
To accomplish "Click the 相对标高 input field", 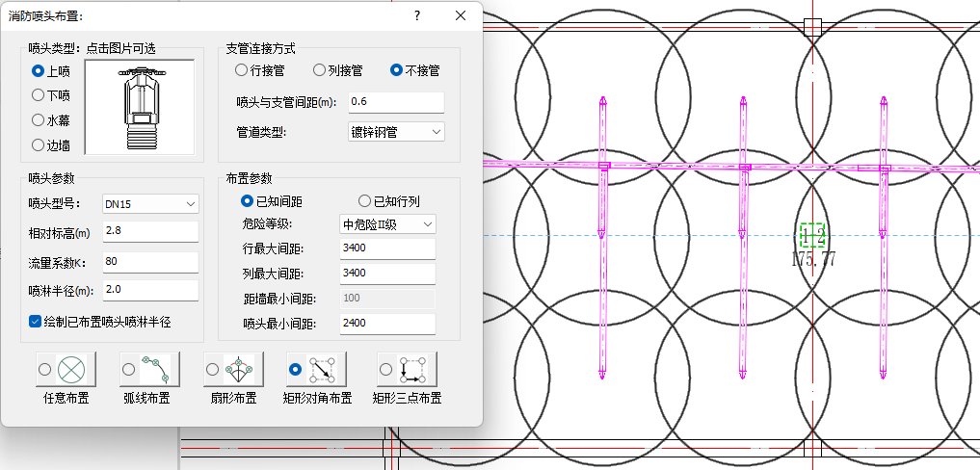I will coord(149,232).
